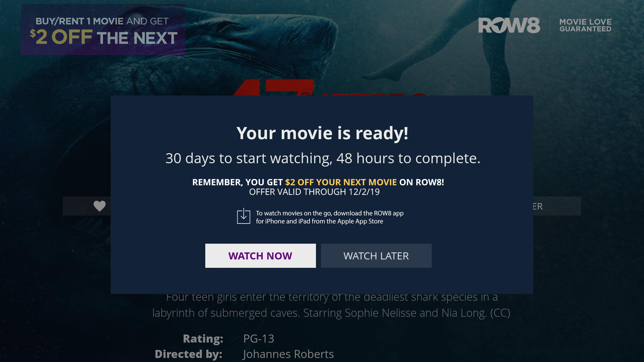This screenshot has width=644, height=362.
Task: Open the $2 off promo banner
Action: tap(103, 29)
